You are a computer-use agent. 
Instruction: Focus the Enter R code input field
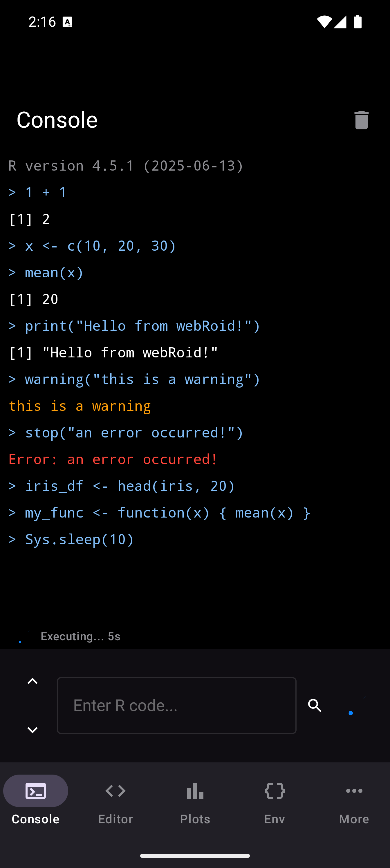click(x=176, y=705)
